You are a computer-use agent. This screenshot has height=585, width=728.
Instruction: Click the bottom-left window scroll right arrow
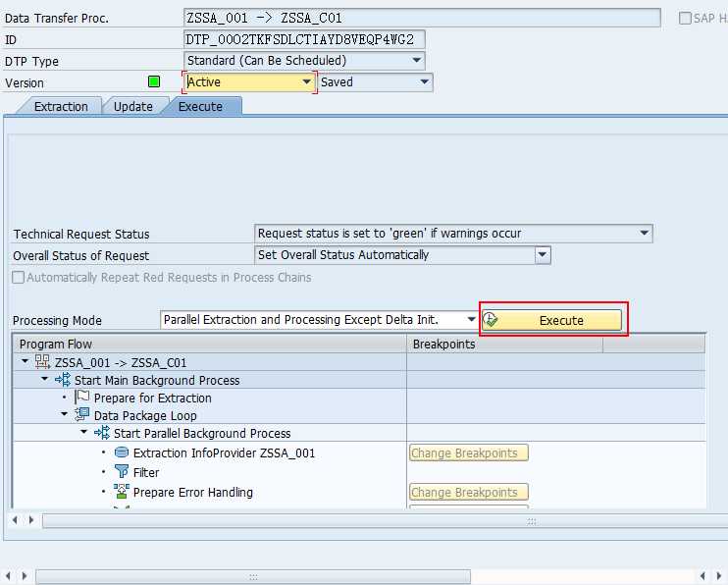click(25, 576)
